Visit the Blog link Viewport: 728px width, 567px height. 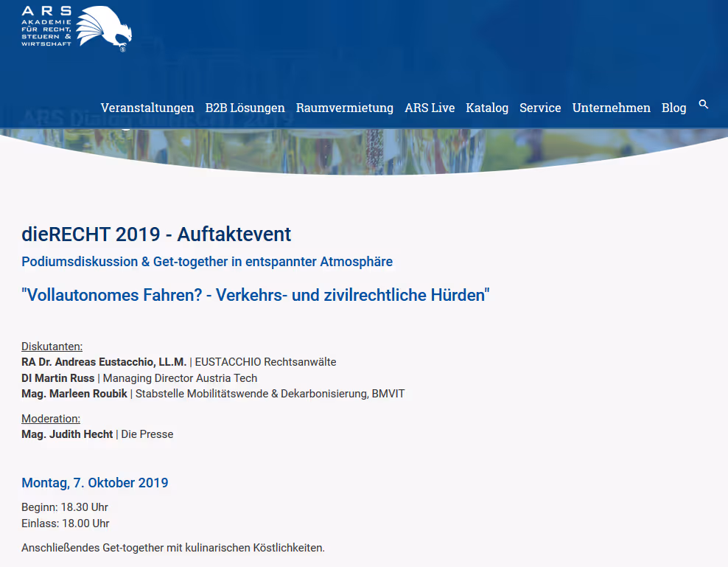click(673, 108)
